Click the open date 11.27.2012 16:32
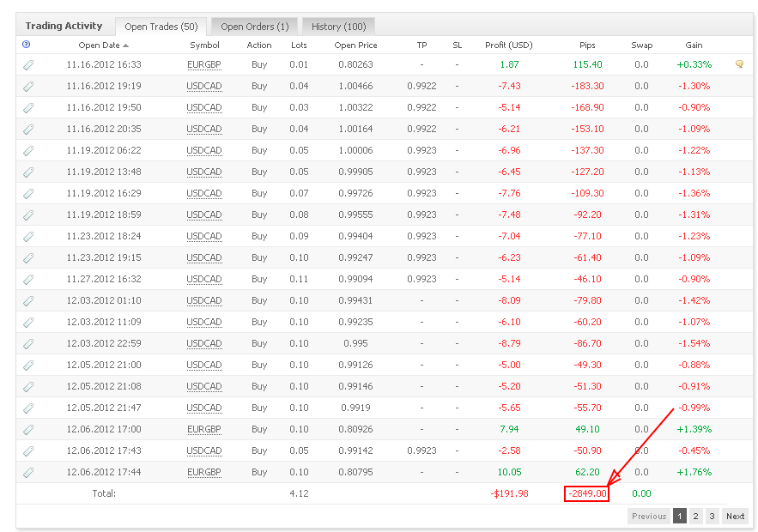This screenshot has height=532, width=758. (104, 279)
